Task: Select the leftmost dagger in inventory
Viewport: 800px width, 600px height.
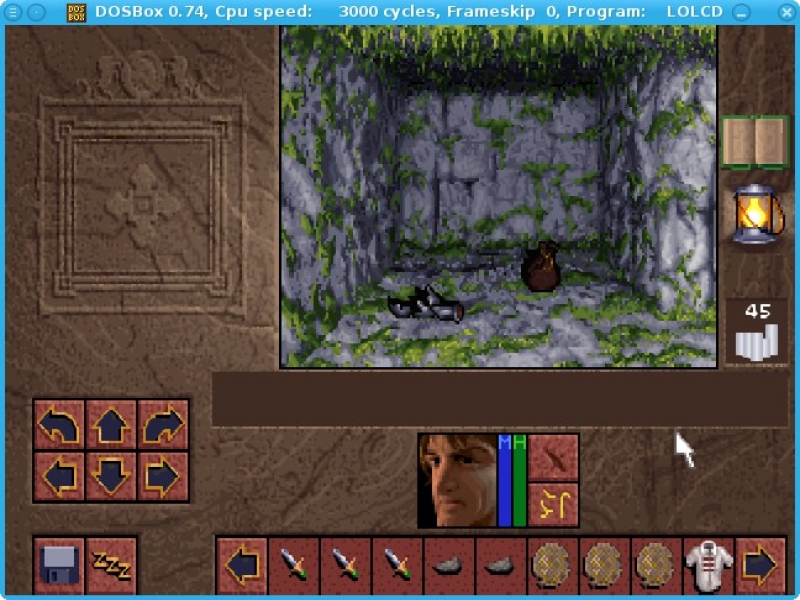Action: pyautogui.click(x=293, y=565)
